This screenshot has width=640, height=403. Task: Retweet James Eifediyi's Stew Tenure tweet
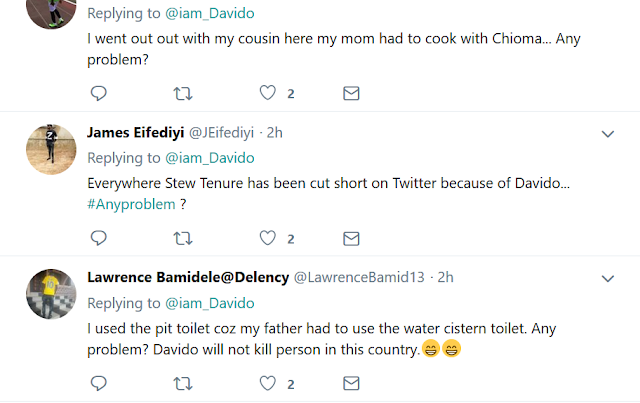182,238
